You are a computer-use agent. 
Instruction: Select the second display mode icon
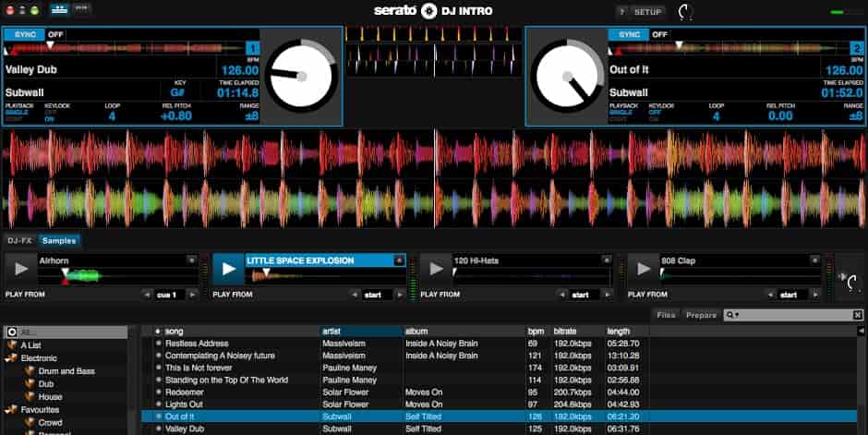click(x=81, y=8)
